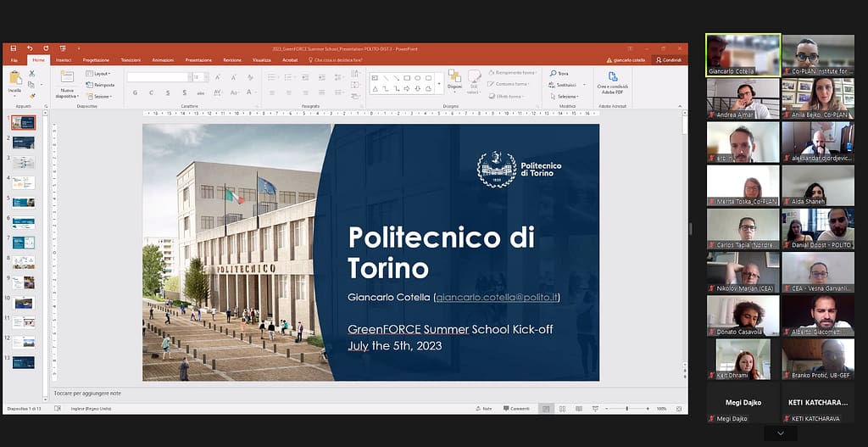Click giancarlo.cotella@polito.it email link on slide

click(x=498, y=298)
